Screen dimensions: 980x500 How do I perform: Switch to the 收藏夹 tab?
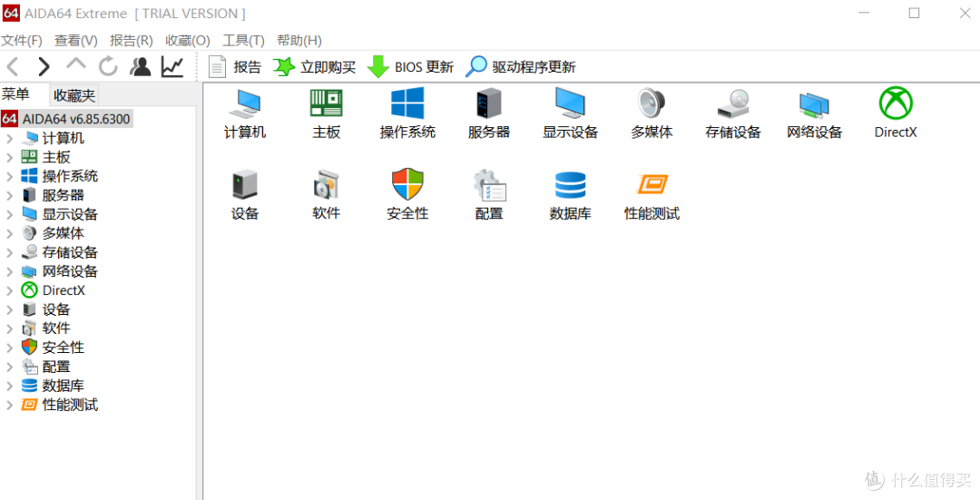click(x=74, y=95)
